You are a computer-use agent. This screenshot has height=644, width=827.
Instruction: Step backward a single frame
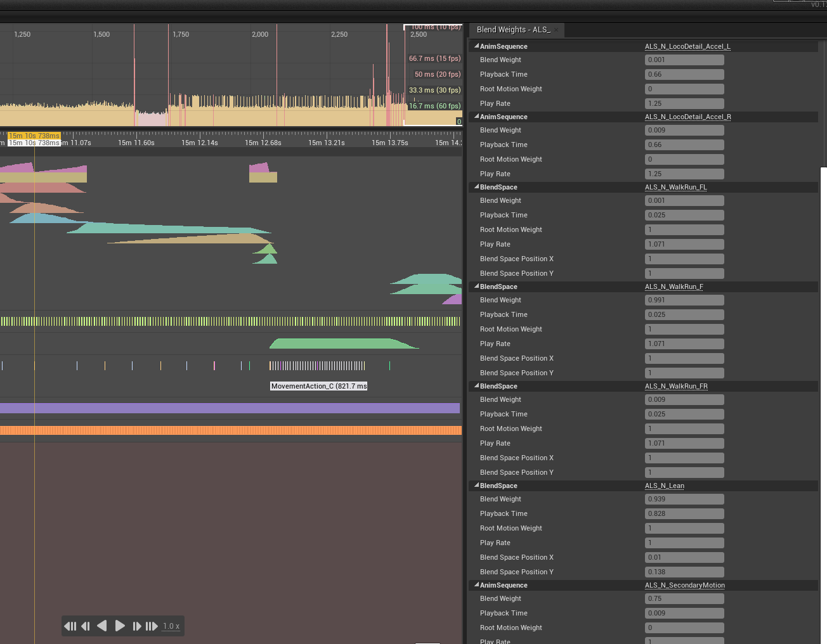pos(86,626)
